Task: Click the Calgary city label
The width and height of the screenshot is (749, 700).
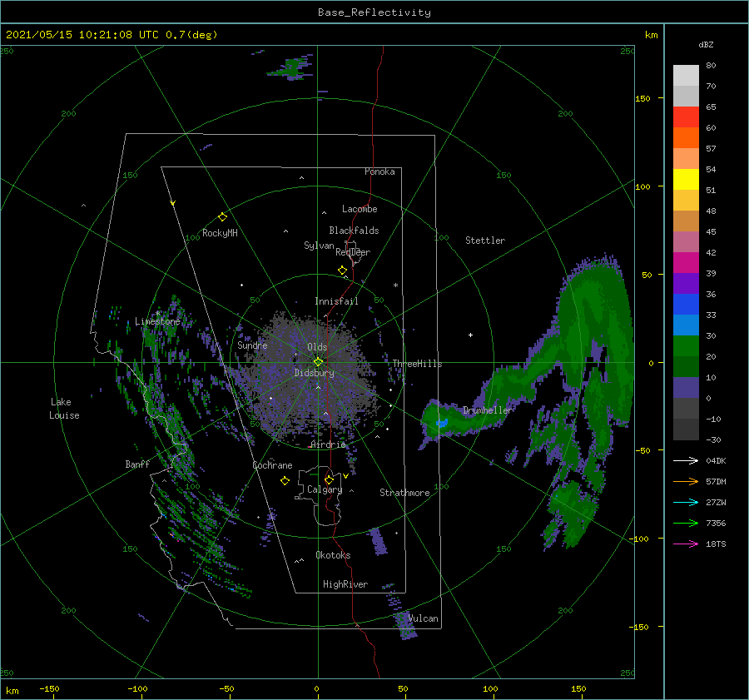Action: click(x=325, y=489)
